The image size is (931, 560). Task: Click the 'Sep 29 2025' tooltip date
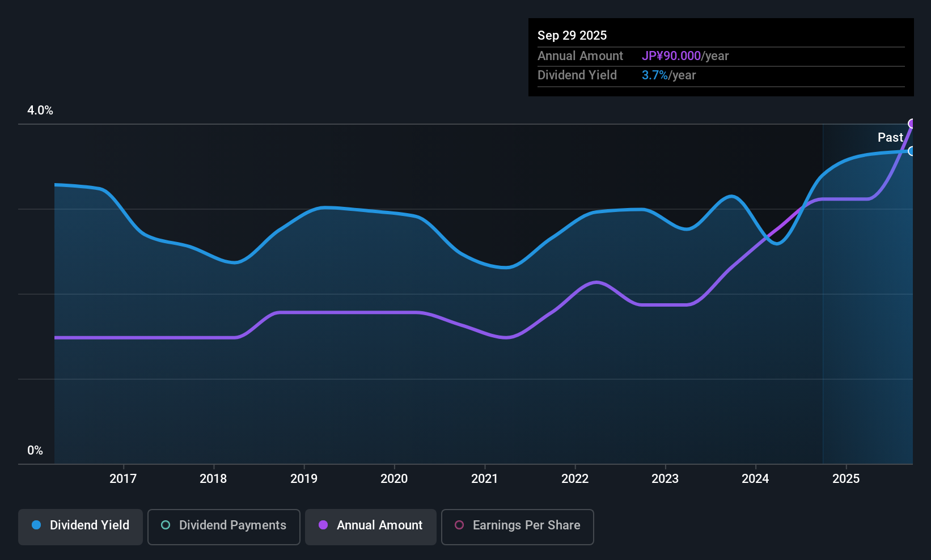tap(572, 35)
